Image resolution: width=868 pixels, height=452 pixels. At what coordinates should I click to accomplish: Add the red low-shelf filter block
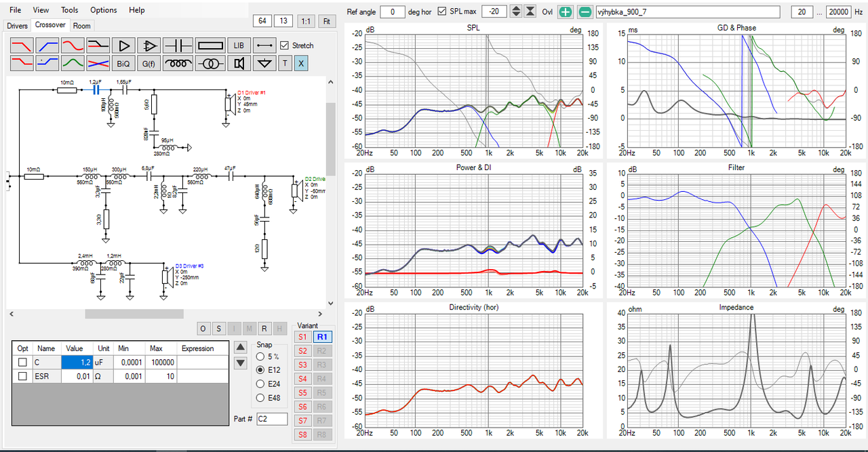21,63
